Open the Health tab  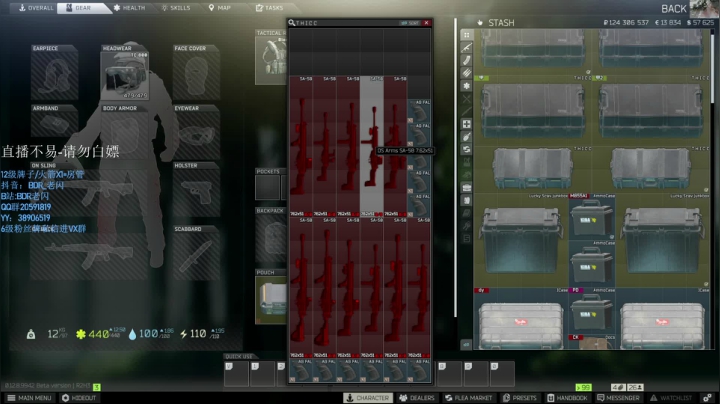click(x=129, y=8)
